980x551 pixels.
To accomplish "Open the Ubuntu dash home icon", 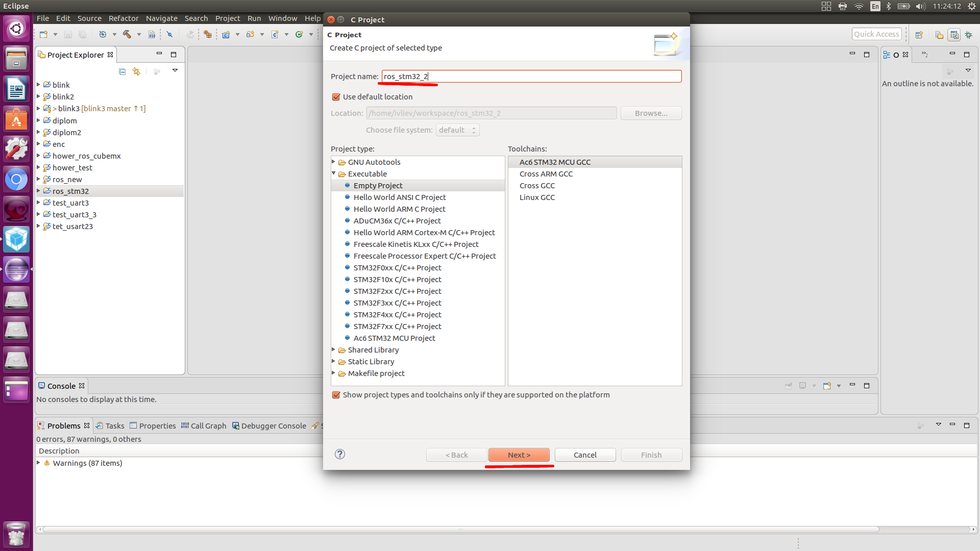I will click(x=16, y=29).
